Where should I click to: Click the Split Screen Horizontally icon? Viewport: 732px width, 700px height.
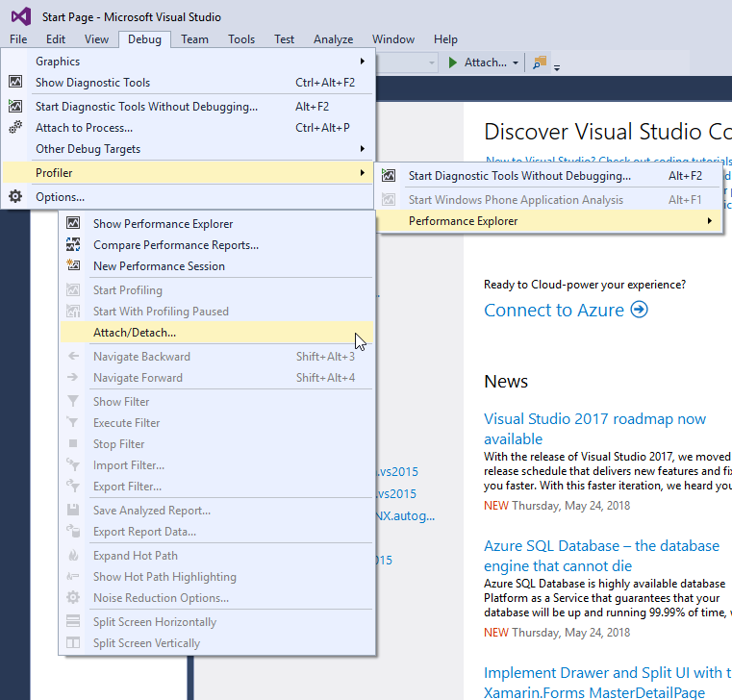point(73,621)
